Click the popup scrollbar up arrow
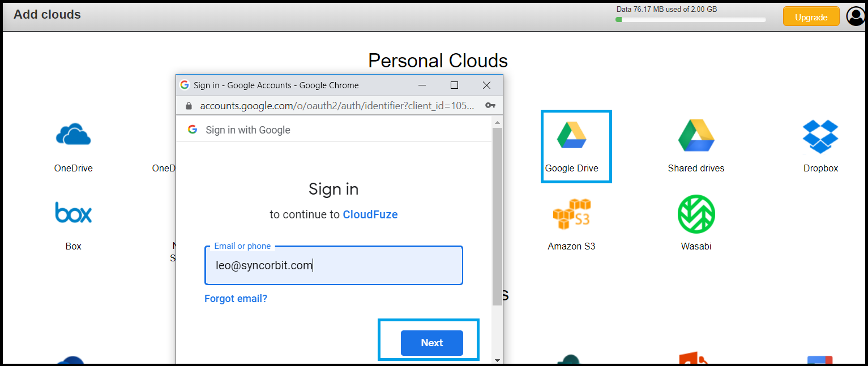 pyautogui.click(x=497, y=122)
